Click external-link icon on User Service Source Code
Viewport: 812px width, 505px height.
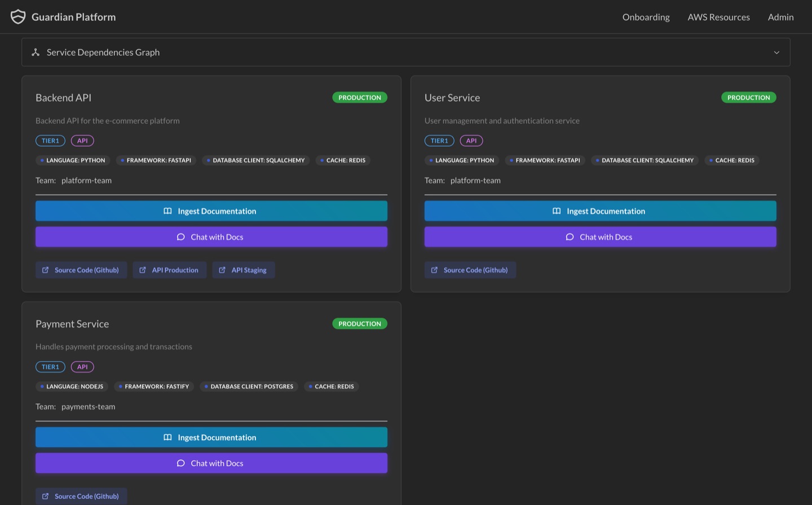point(434,270)
